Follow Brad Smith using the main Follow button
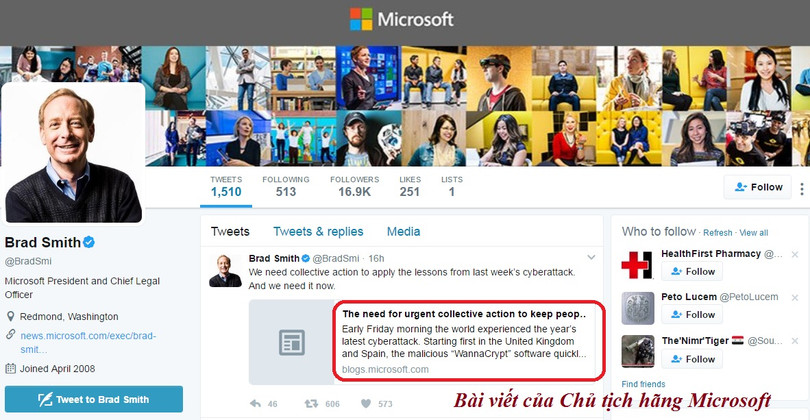The height and width of the screenshot is (420, 810). [758, 187]
